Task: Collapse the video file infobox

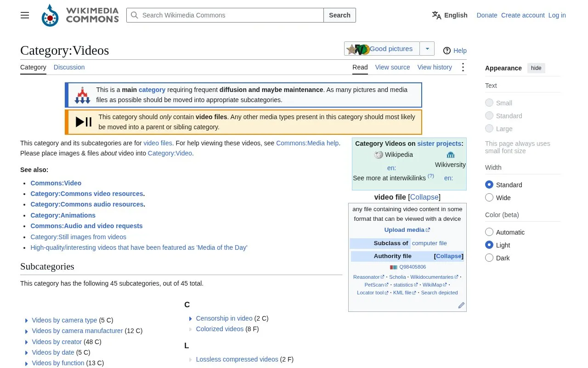Action: [424, 197]
